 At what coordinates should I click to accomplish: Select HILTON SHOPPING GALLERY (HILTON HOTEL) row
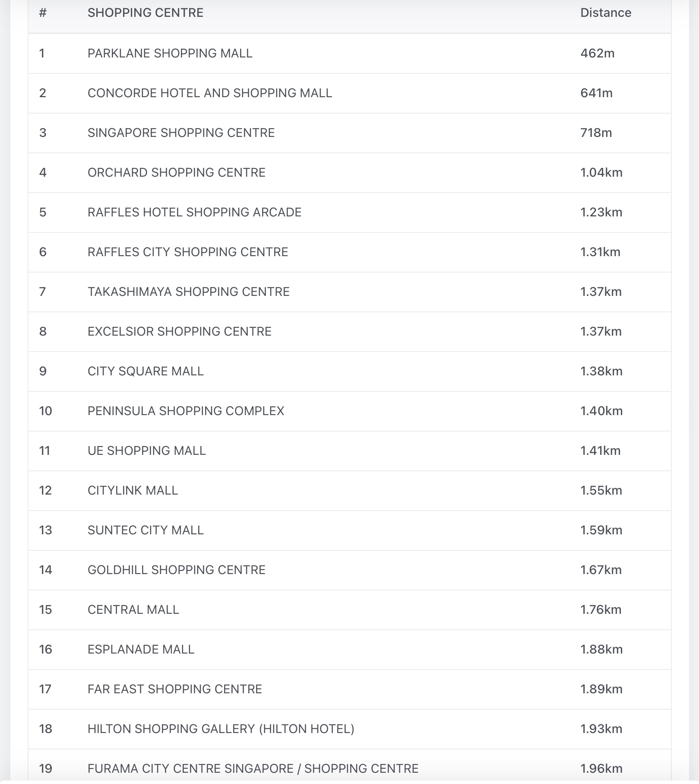[221, 729]
